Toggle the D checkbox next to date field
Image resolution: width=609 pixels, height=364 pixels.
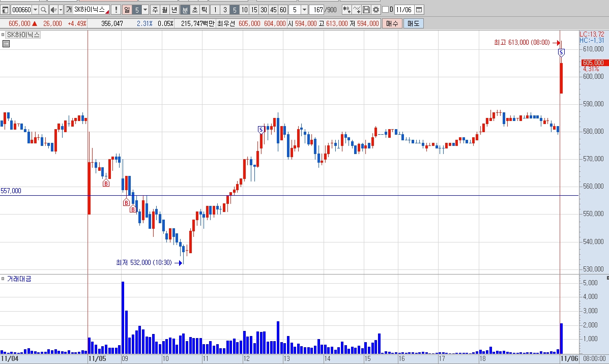pos(385,10)
